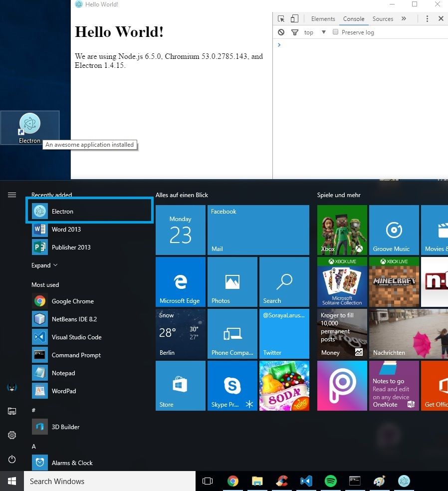Enable the Preserve log checkbox
448x491 pixels.
coord(335,32)
